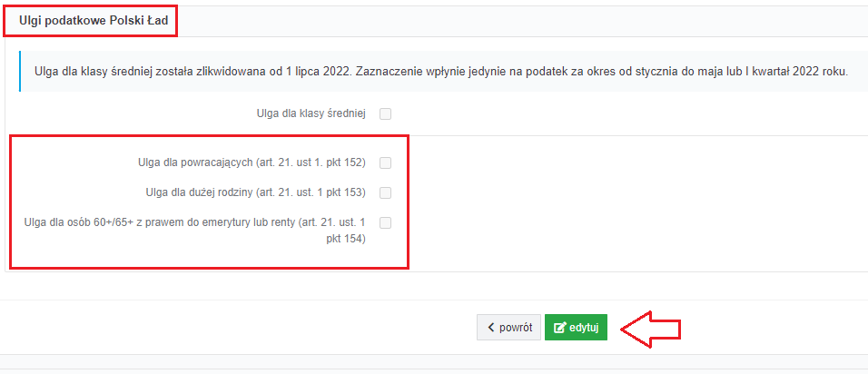The image size is (868, 374).
Task: Enable the Ulga dla powracających checkbox
Action: click(385, 162)
